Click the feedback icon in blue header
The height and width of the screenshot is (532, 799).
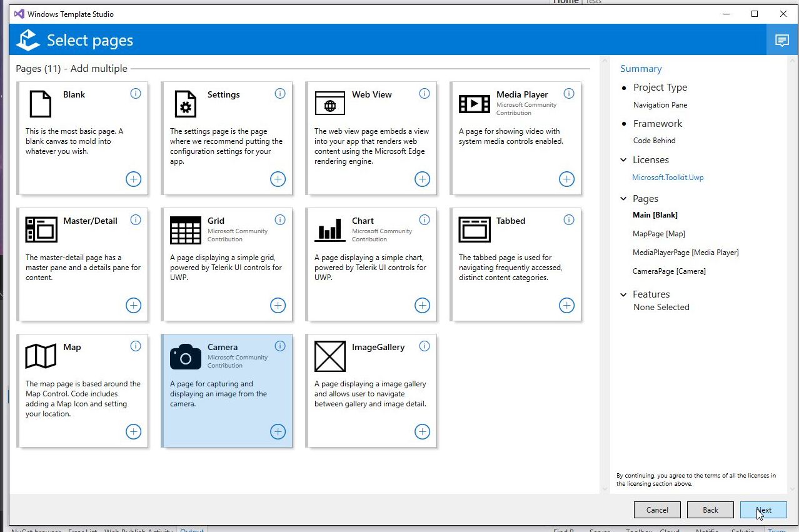[x=781, y=41]
